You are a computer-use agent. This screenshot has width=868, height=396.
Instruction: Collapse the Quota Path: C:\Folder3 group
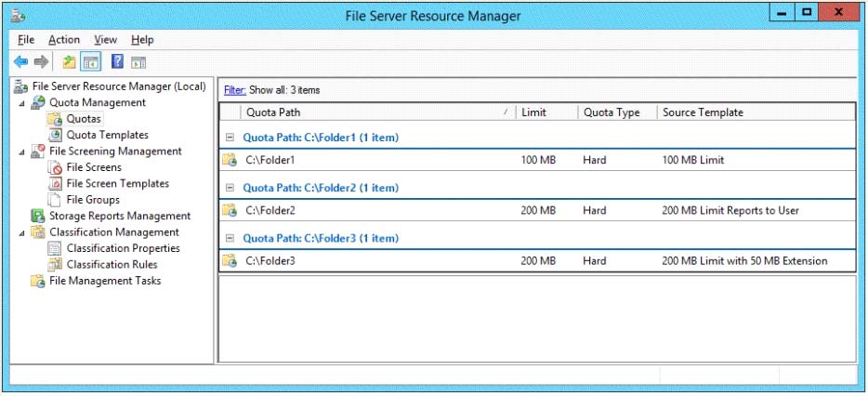(x=230, y=238)
